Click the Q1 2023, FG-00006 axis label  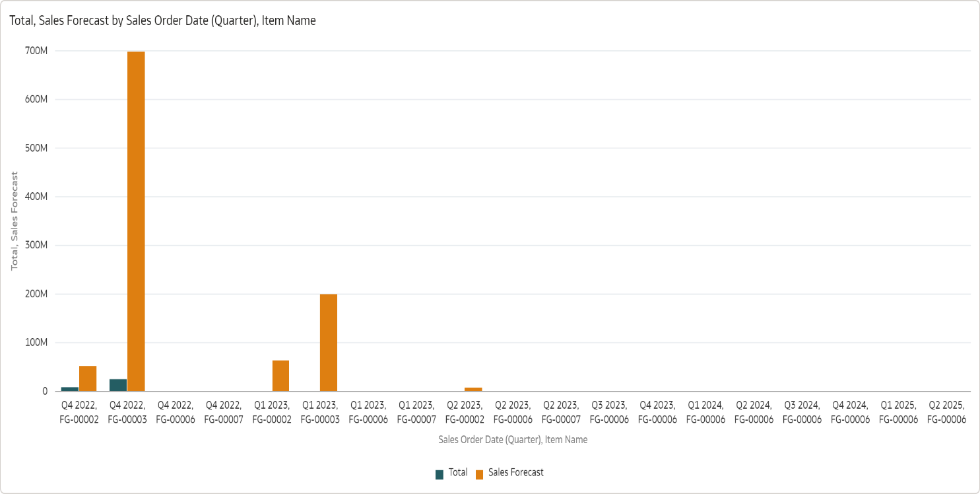(x=368, y=412)
